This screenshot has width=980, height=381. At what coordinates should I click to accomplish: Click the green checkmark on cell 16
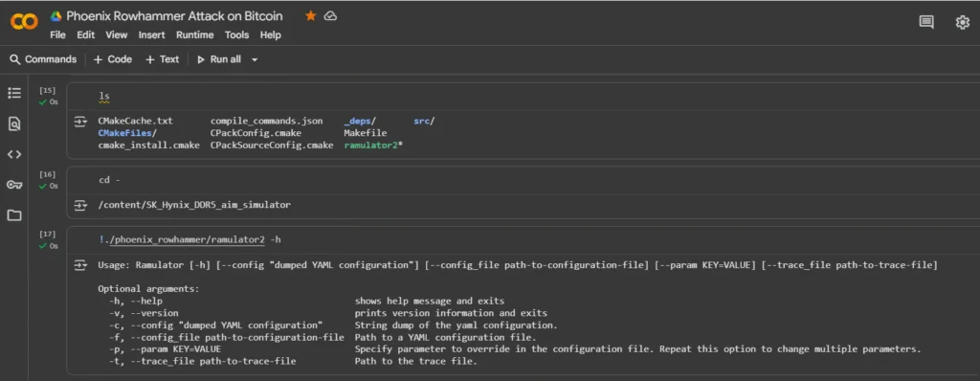tap(42, 186)
